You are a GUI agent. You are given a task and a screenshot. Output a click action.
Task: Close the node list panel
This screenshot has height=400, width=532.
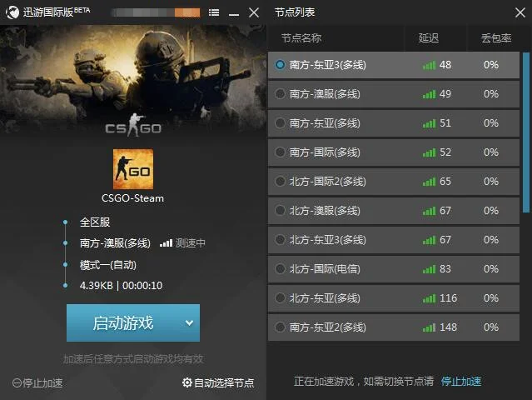[x=520, y=12]
